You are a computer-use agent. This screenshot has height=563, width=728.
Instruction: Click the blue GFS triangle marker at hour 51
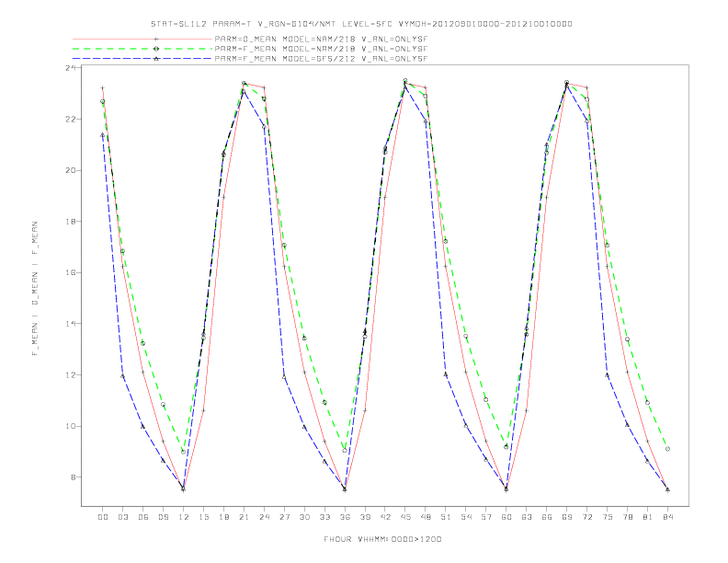[x=446, y=373]
